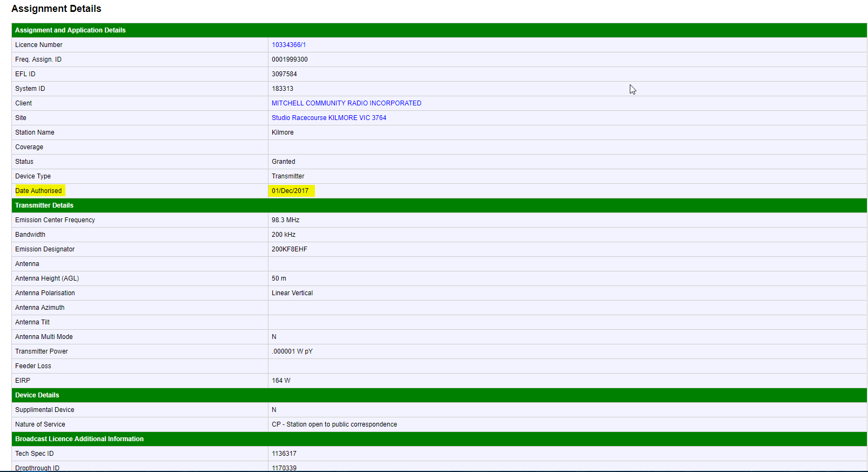Viewport: 868px width, 472px height.
Task: Click the Device Details section header
Action: point(37,395)
